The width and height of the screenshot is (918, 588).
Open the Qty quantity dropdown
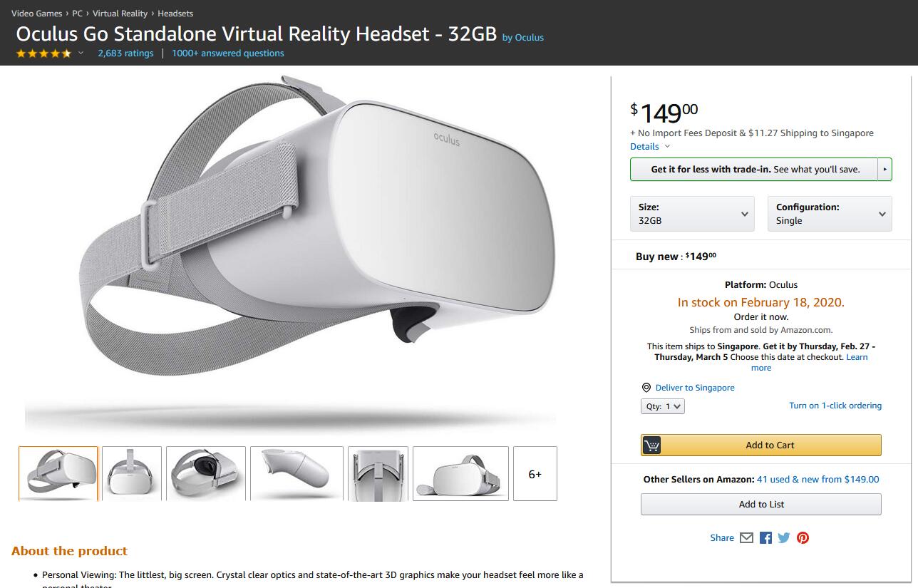point(662,406)
